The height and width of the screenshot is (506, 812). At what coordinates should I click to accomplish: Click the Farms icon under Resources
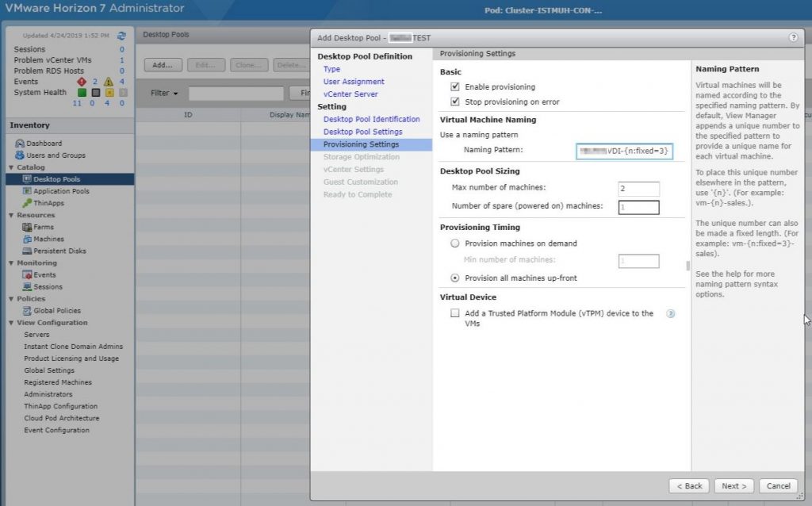(x=27, y=227)
